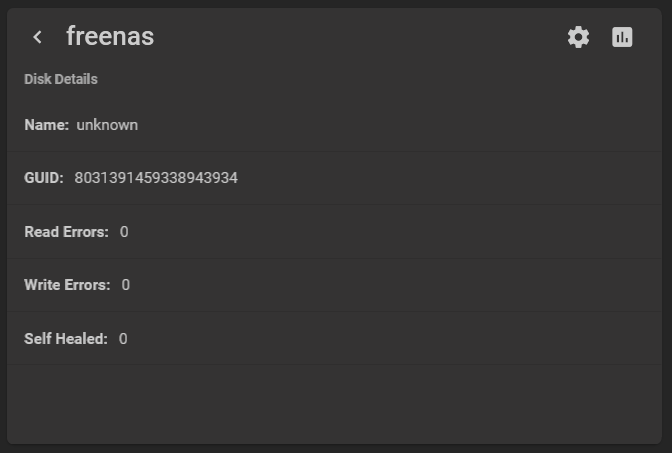Click blank space at end of Name row

[x=399, y=125]
